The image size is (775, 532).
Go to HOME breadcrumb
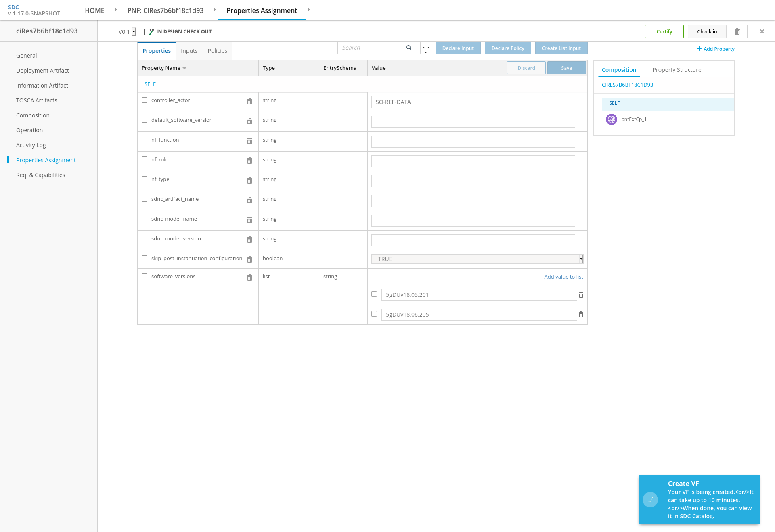[x=94, y=10]
